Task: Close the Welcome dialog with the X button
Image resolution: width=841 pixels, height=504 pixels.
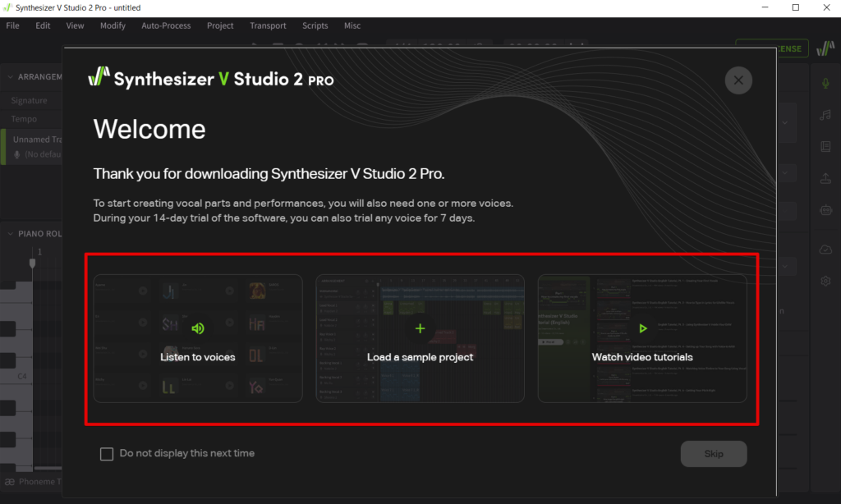Action: click(x=738, y=80)
